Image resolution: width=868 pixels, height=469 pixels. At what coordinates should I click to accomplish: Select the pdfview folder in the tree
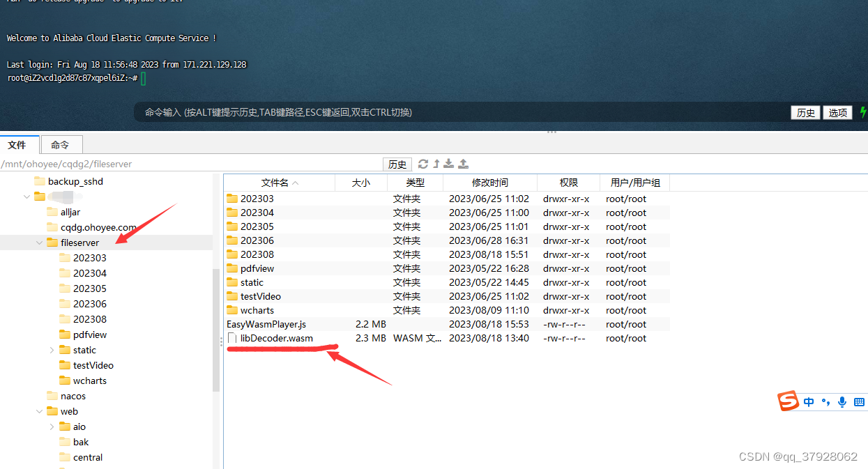pyautogui.click(x=90, y=335)
